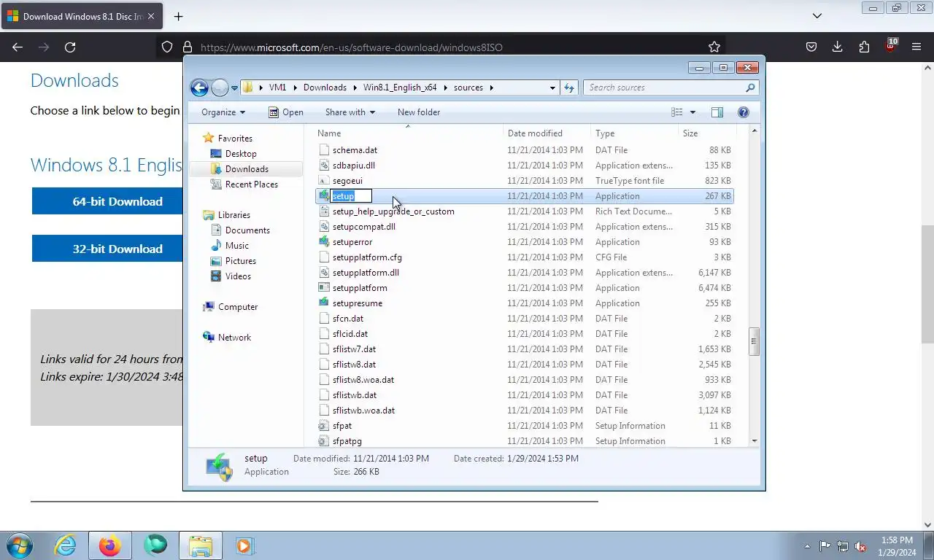Select the schema.dat file
This screenshot has height=560, width=934.
355,150
